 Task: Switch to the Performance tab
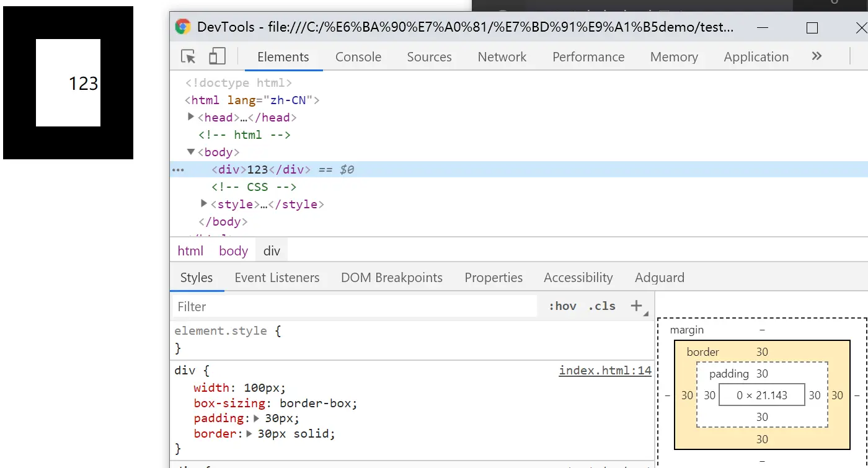588,57
